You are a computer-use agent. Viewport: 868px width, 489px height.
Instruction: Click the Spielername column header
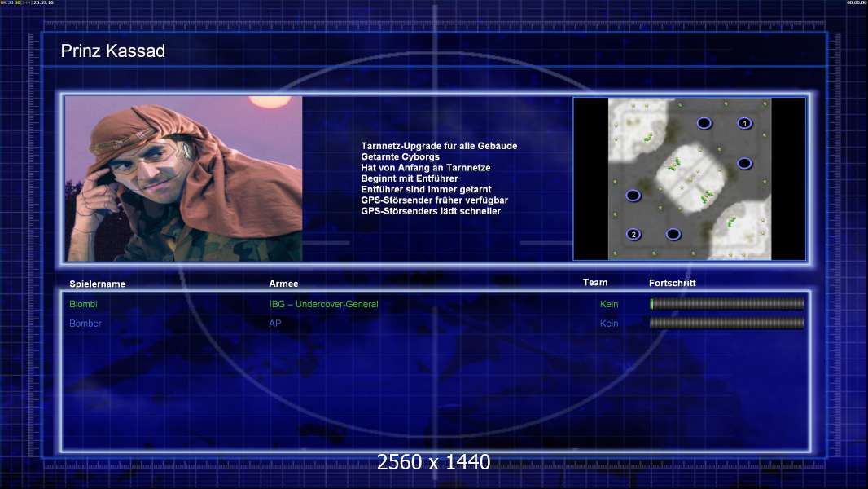click(98, 284)
